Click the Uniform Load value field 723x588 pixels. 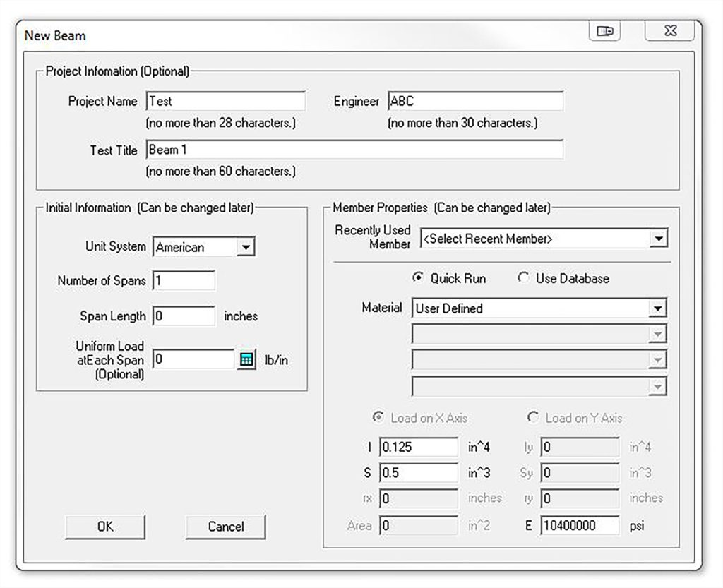[193, 359]
